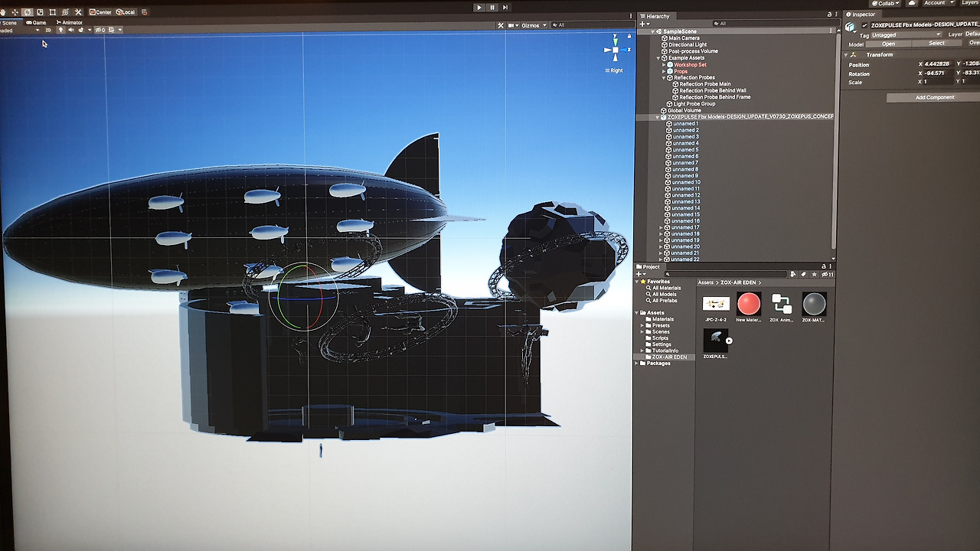Select Reflection Probe Behind Wall
The height and width of the screenshot is (551, 980).
pos(713,91)
